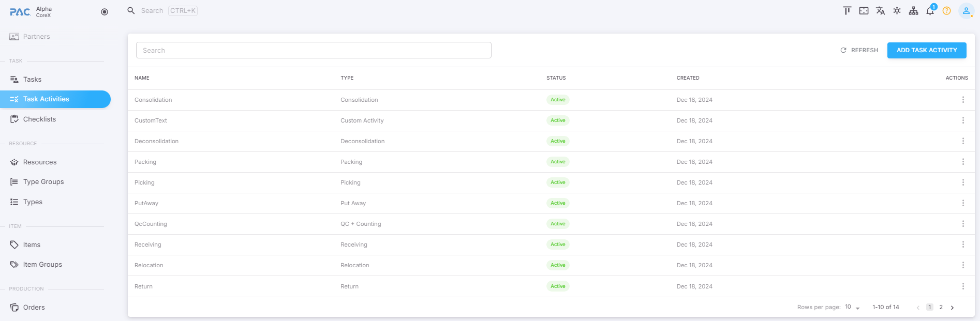Expand the rows per page dropdown
This screenshot has height=321, width=980.
[x=852, y=308]
